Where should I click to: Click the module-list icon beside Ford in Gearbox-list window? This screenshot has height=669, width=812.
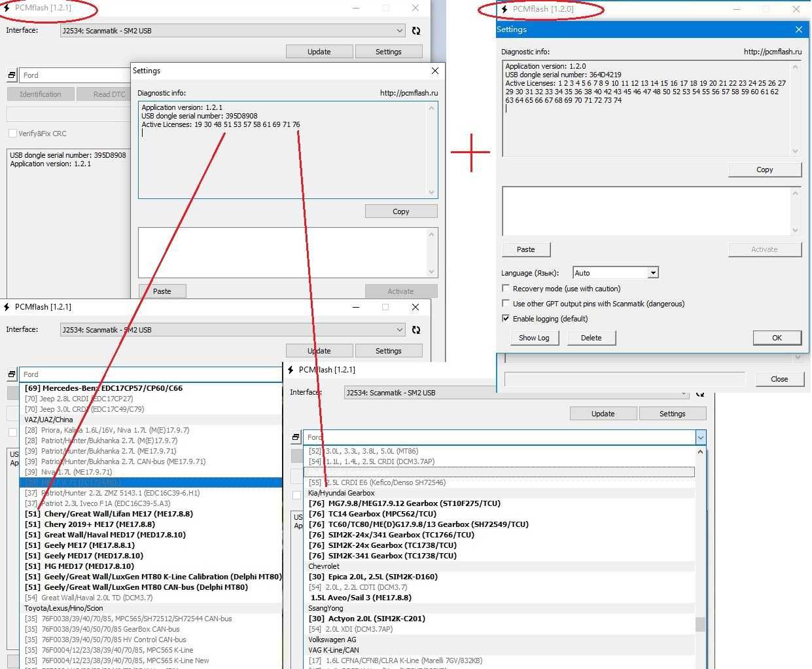point(296,437)
